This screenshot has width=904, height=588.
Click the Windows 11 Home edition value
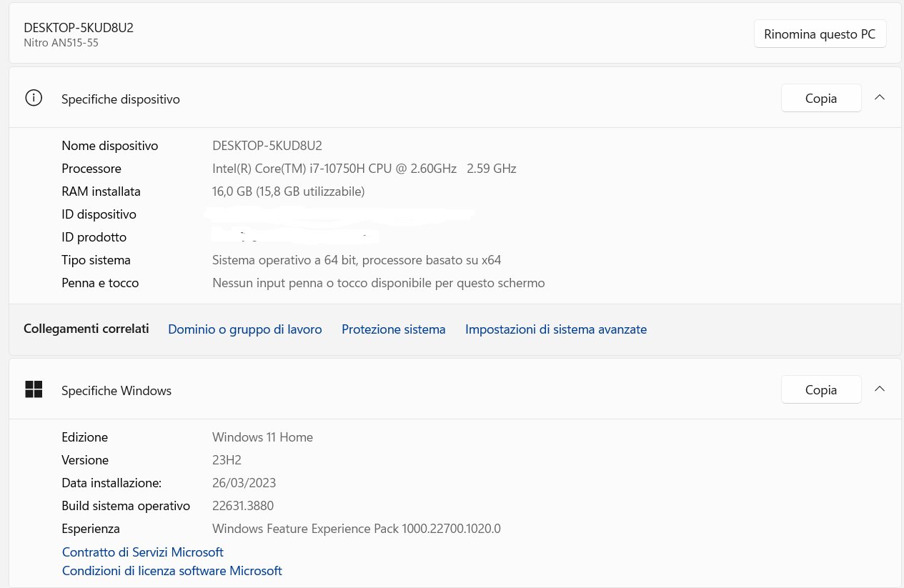(263, 437)
